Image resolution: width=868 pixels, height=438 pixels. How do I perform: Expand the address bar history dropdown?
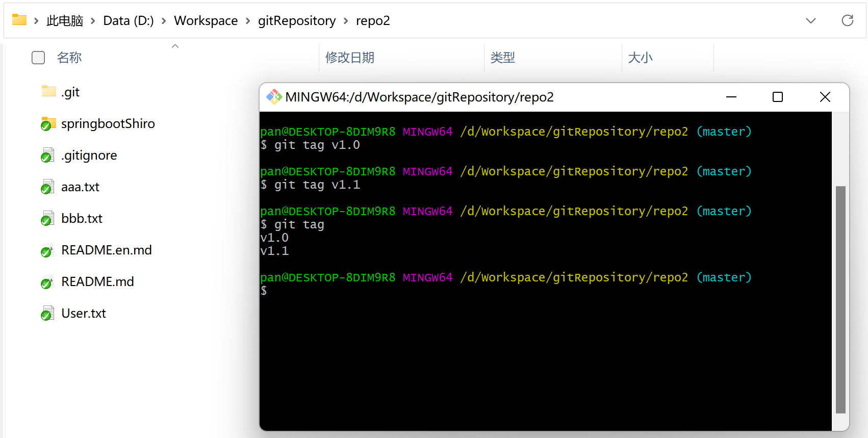[x=810, y=20]
